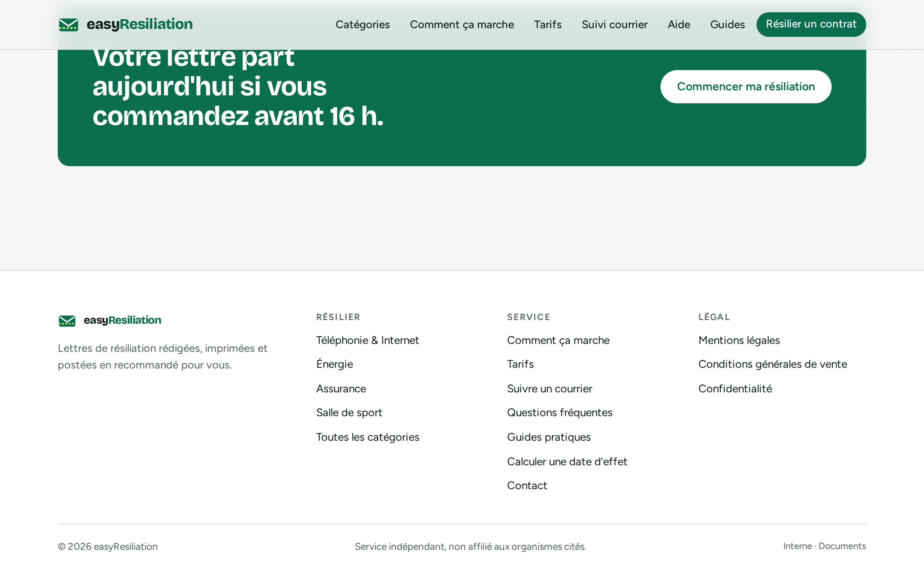Open Conditions générales de vente link
Viewport: 924px width, 578px height.
pos(772,364)
